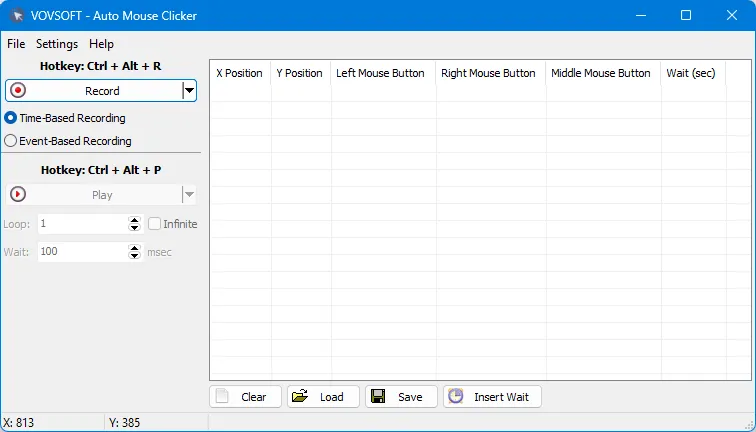This screenshot has height=432, width=756.
Task: Select Event-Based Recording option
Action: 11,141
